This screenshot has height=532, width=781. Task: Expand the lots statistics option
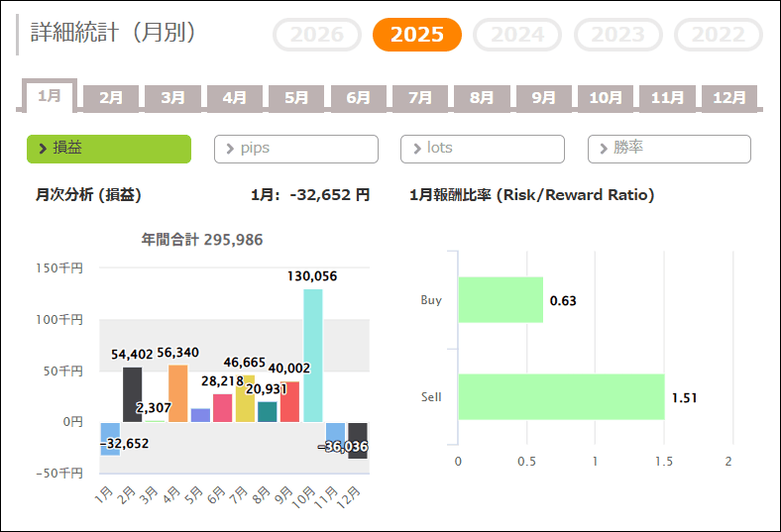pos(482,149)
